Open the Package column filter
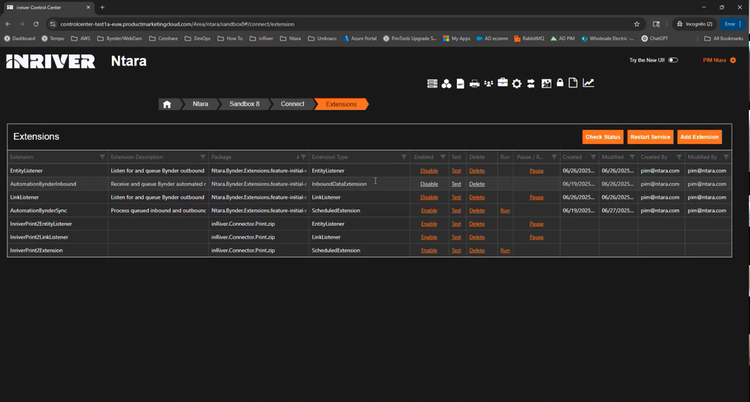750x402 pixels. pyautogui.click(x=303, y=157)
